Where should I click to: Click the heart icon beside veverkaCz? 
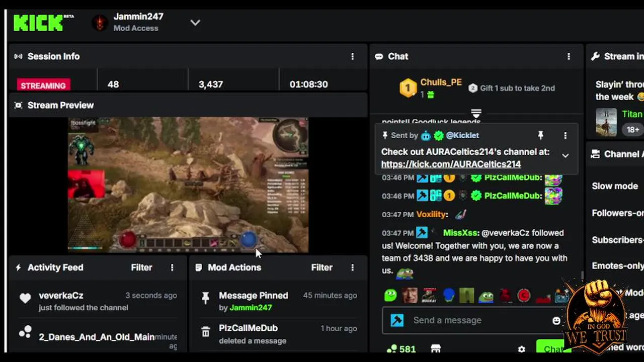pyautogui.click(x=25, y=298)
